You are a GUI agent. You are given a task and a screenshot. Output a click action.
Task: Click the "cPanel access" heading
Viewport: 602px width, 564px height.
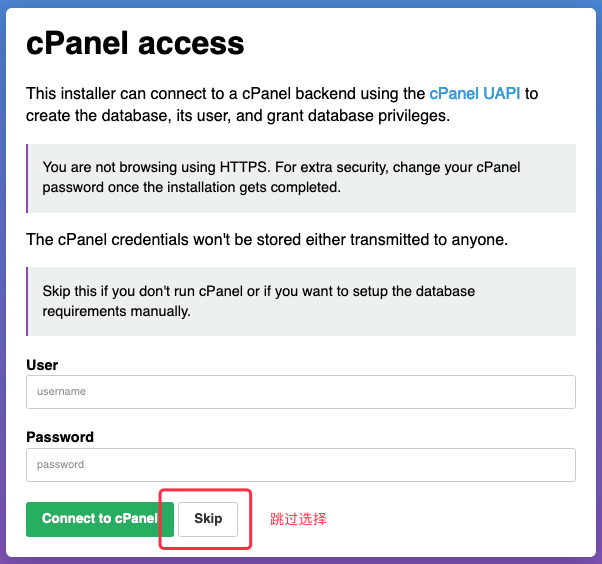point(135,43)
